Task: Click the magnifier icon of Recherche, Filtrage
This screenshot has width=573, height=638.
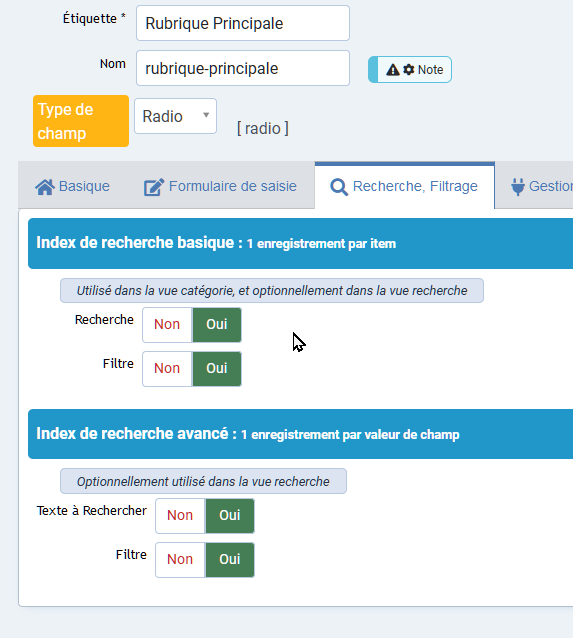Action: (339, 187)
